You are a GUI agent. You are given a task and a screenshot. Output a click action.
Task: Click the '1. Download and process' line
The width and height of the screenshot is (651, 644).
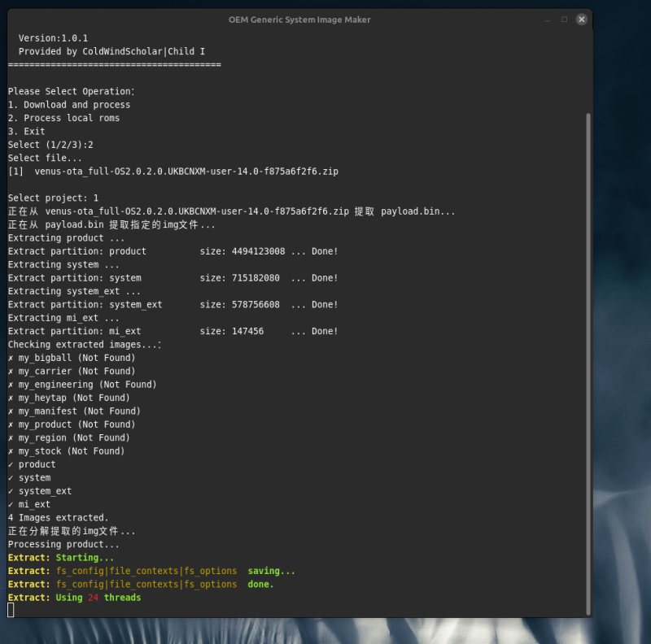click(x=69, y=105)
